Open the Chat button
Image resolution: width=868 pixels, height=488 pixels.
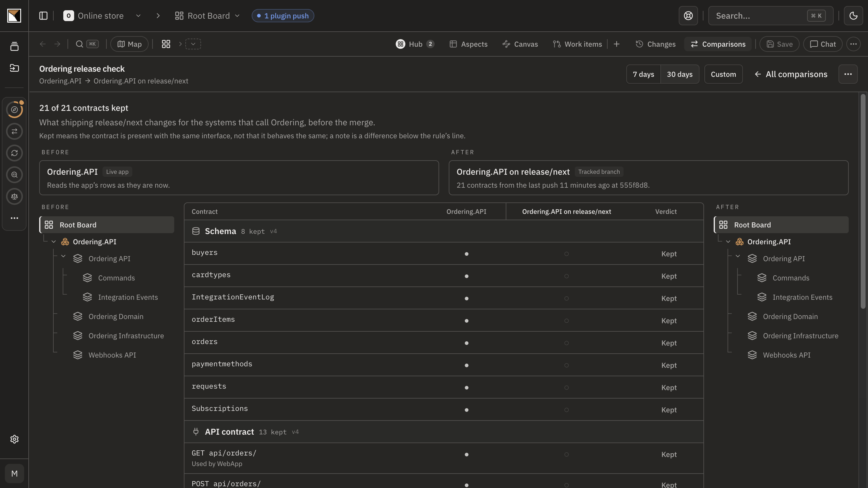coord(822,44)
